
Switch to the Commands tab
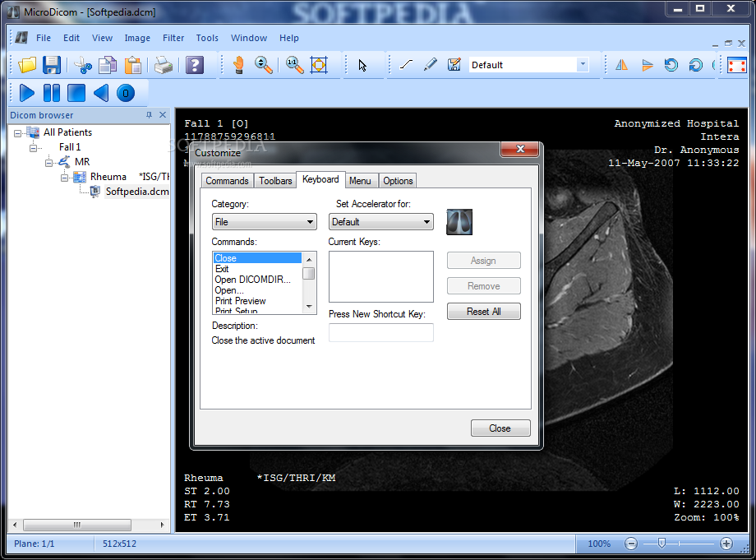tap(227, 181)
